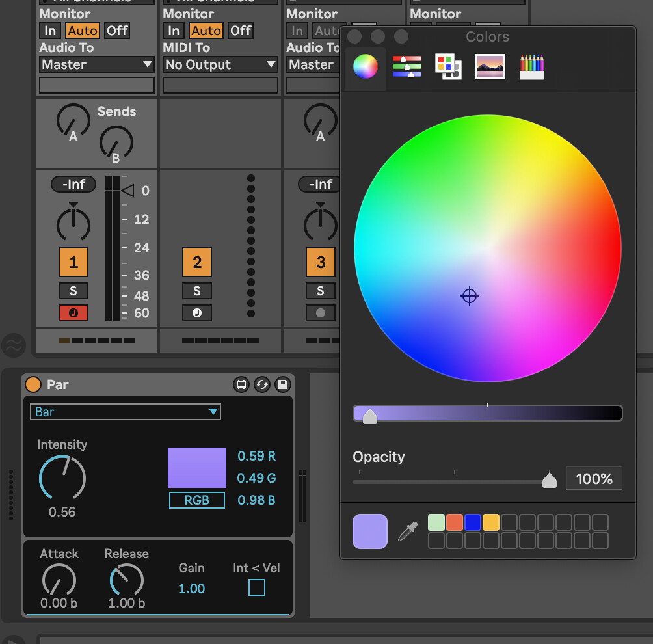
Task: Open track 1 Audio To Master dropdown
Action: tap(96, 64)
